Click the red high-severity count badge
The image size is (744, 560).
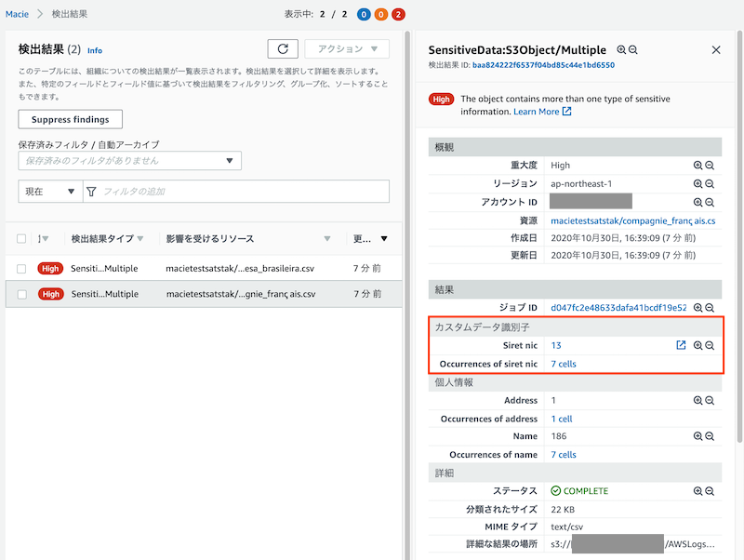pos(399,14)
